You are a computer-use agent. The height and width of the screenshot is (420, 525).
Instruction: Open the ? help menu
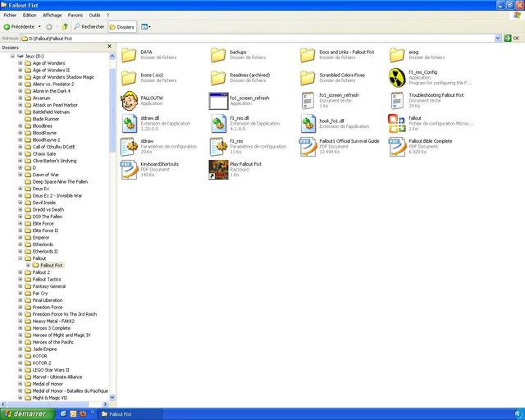(107, 15)
